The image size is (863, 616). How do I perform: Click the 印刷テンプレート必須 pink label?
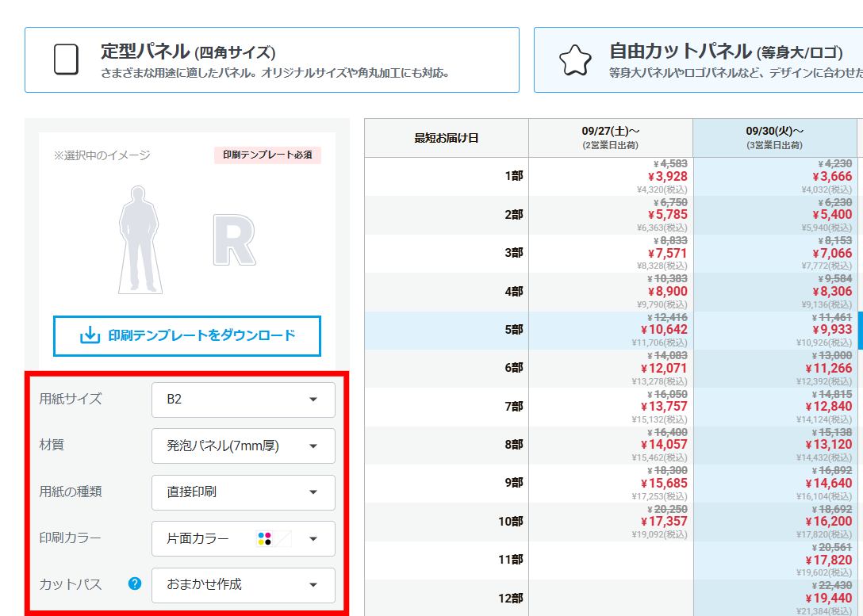(x=267, y=155)
